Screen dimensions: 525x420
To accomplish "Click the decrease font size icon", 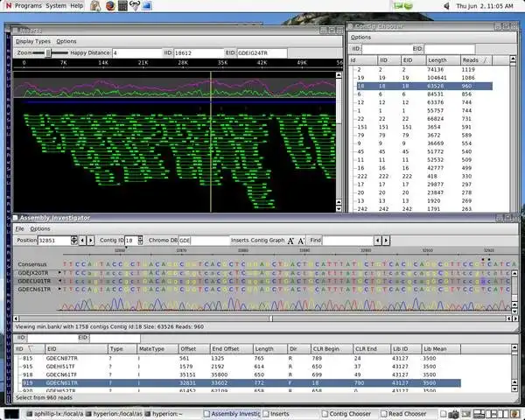I will (301, 241).
